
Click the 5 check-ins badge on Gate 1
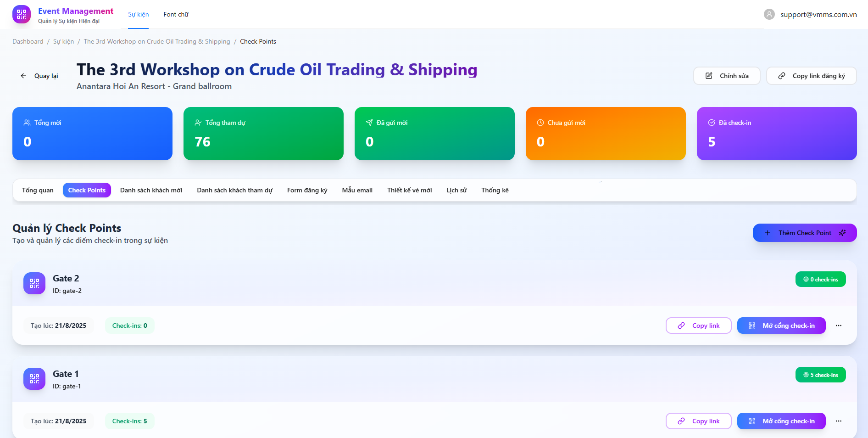(x=820, y=375)
